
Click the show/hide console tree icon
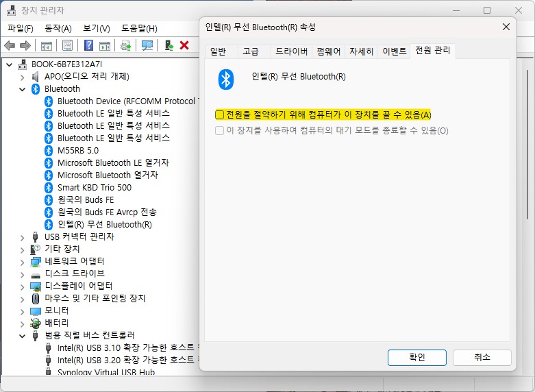46,45
